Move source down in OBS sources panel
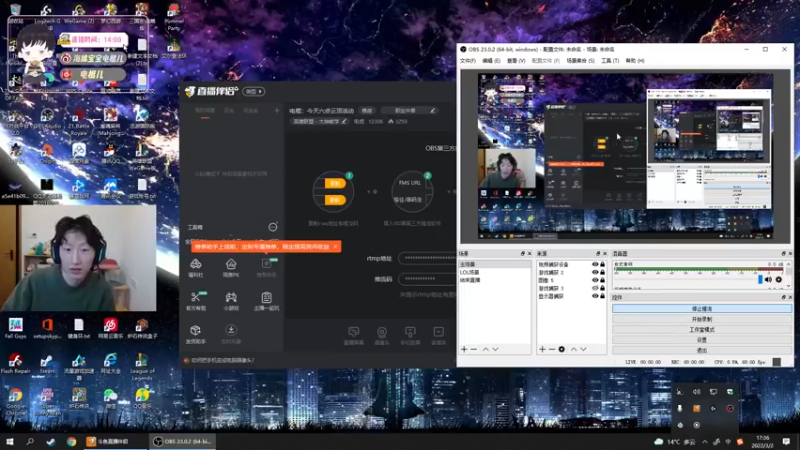 (583, 349)
